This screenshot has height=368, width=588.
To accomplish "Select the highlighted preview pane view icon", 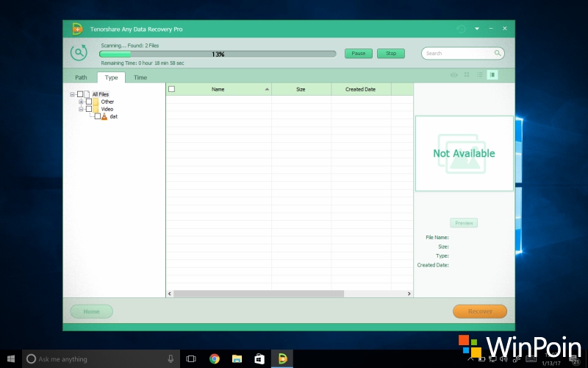I will [x=492, y=75].
